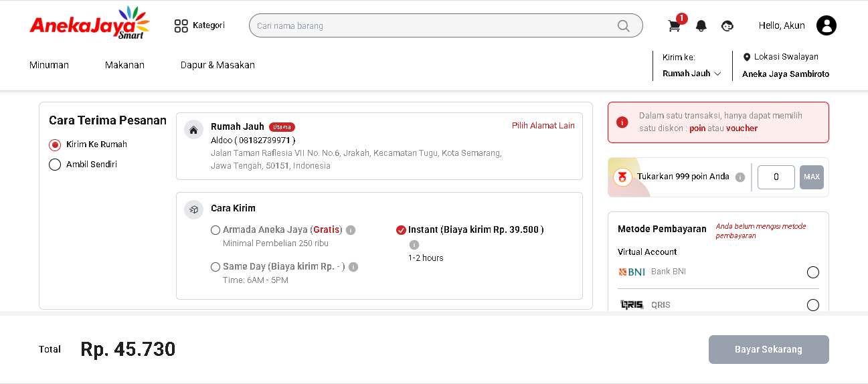The width and height of the screenshot is (868, 384).
Task: Select Armada Aneka Jaya delivery option
Action: pos(215,230)
